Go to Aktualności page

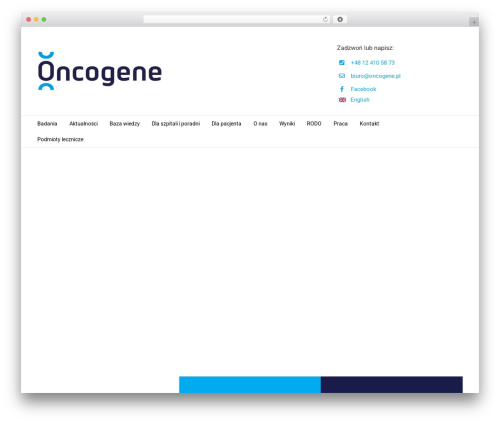(83, 124)
